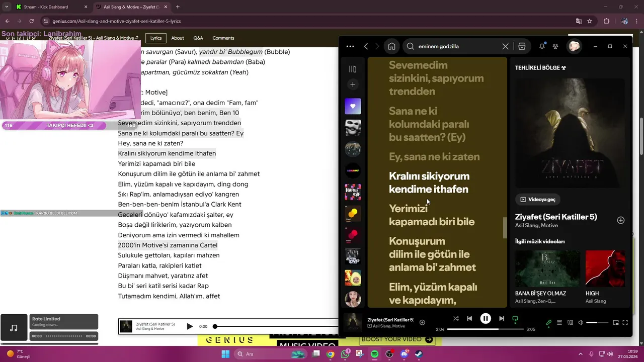Open Steam from the taskbar
Viewport: 644px width, 362px height.
419,354
